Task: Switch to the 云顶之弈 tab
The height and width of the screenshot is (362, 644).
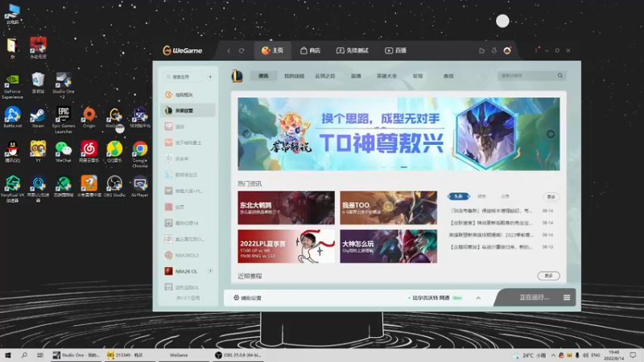Action: point(325,76)
